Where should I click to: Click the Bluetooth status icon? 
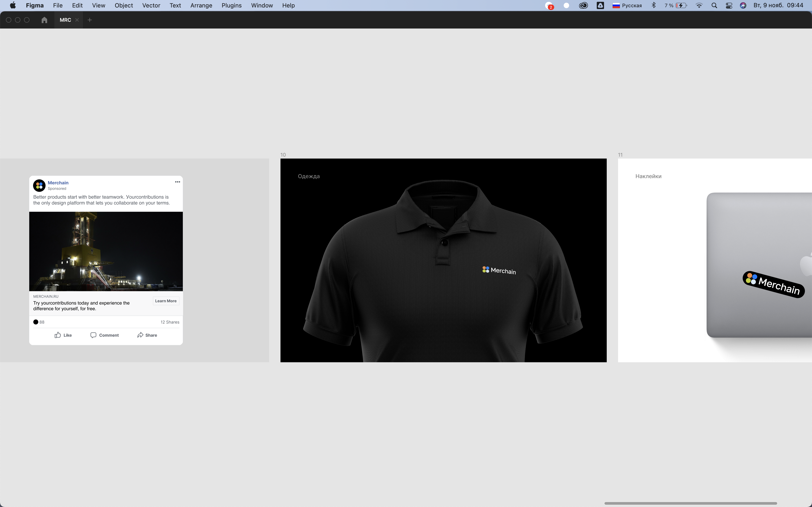pyautogui.click(x=654, y=5)
